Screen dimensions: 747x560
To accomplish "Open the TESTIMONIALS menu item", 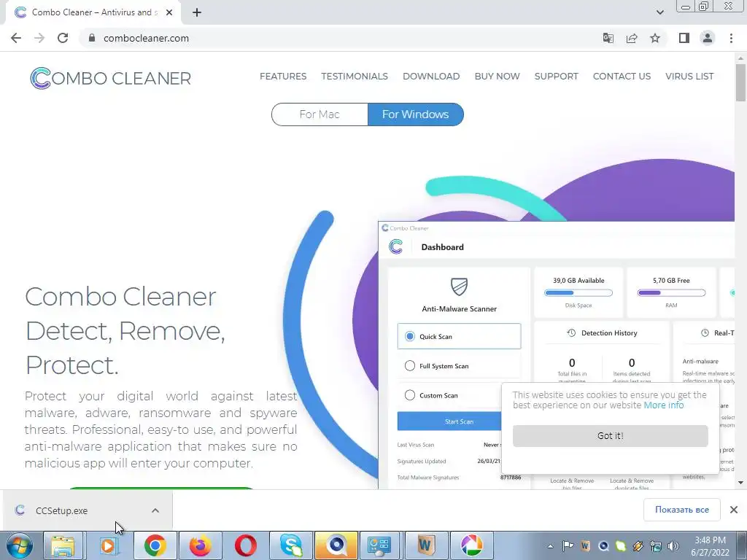I will click(x=355, y=76).
